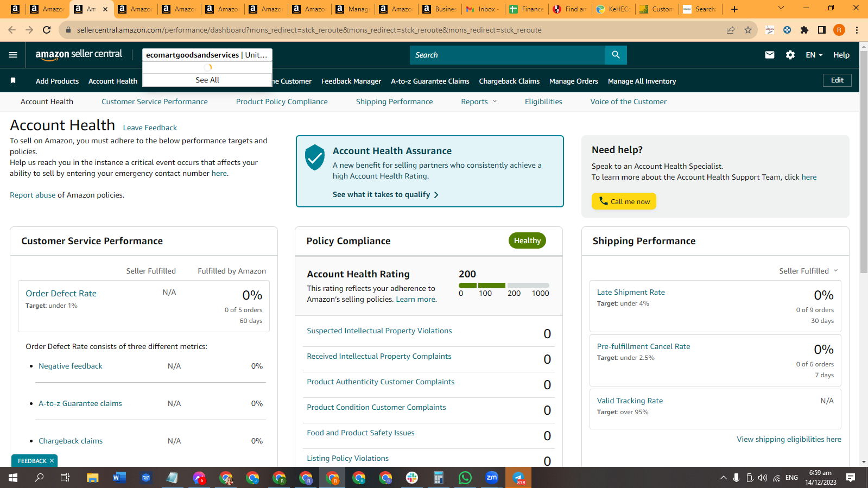
Task: Open Add Products in the bookmark bar
Action: tap(57, 81)
